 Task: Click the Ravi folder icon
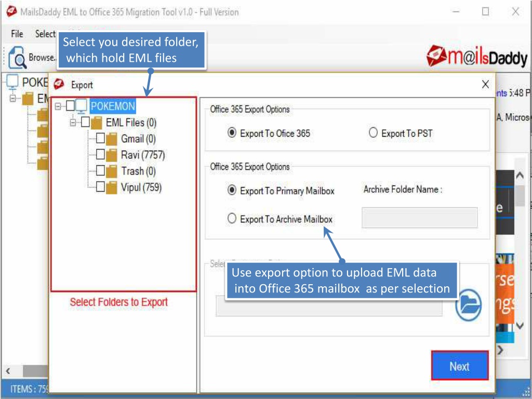[111, 155]
